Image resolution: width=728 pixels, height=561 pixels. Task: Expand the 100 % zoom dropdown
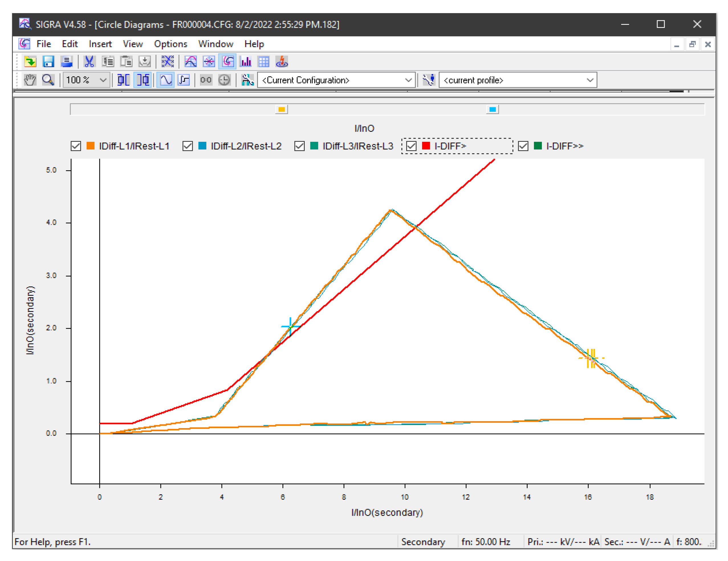[103, 80]
